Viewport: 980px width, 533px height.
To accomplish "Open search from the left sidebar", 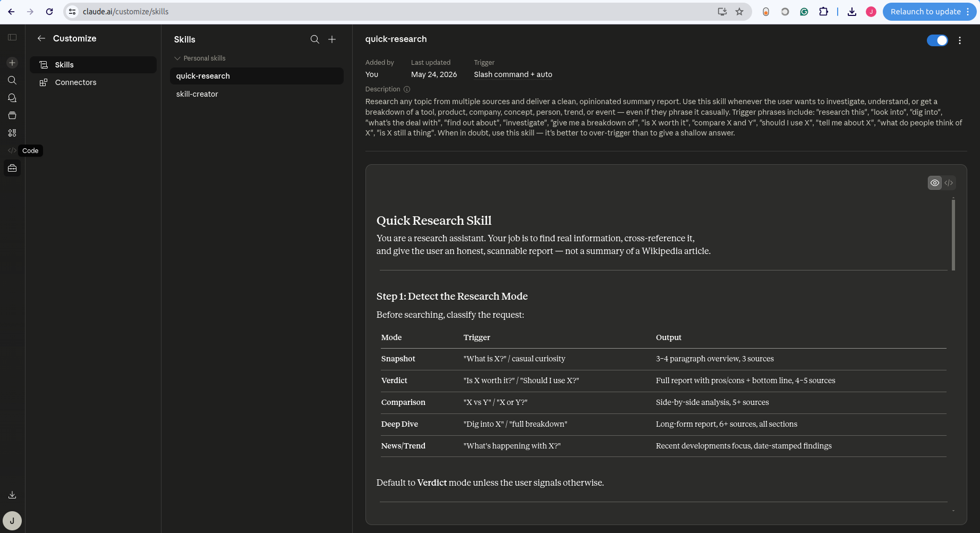I will [12, 80].
